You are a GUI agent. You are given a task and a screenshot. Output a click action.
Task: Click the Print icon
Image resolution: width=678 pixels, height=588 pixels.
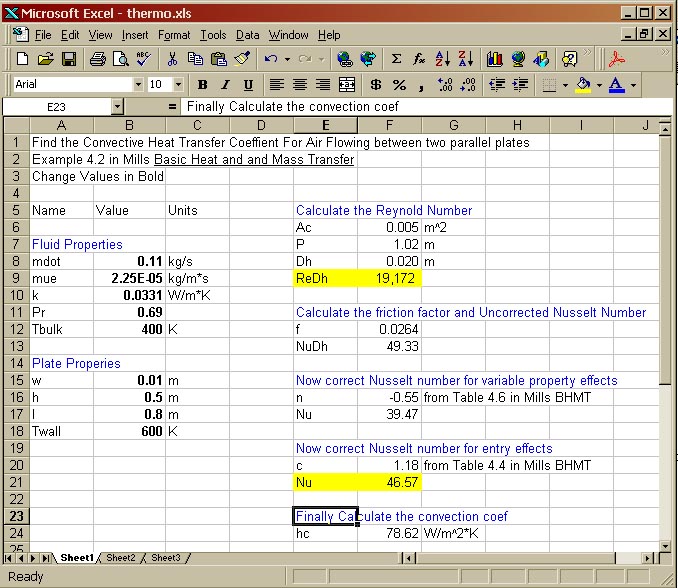tap(97, 60)
